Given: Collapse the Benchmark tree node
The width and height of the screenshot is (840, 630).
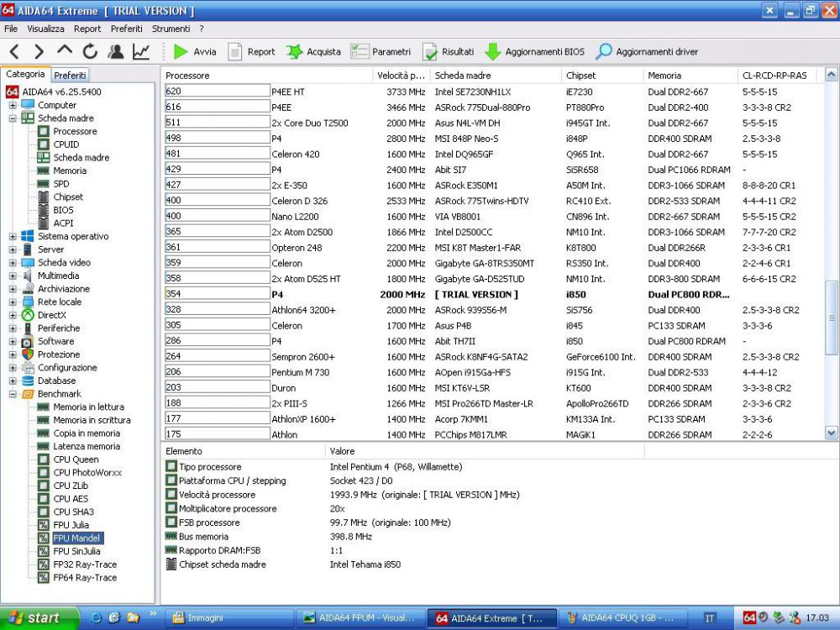Looking at the screenshot, I should (x=13, y=394).
